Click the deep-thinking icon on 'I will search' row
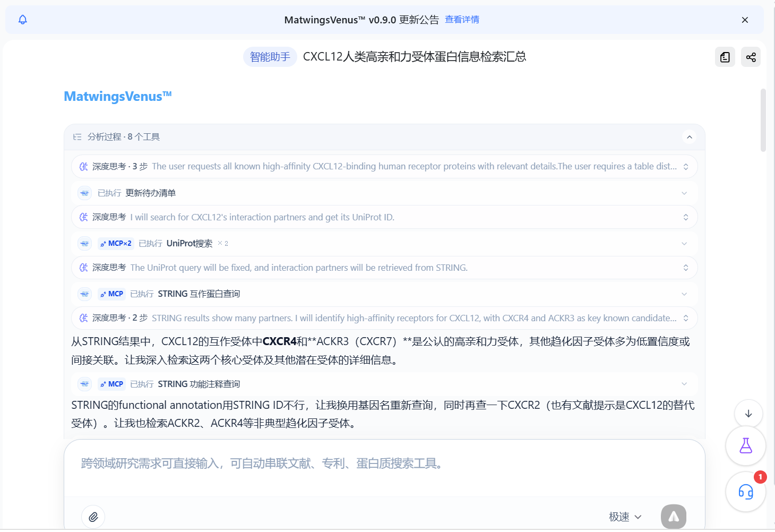Image resolution: width=775 pixels, height=532 pixels. 83,217
